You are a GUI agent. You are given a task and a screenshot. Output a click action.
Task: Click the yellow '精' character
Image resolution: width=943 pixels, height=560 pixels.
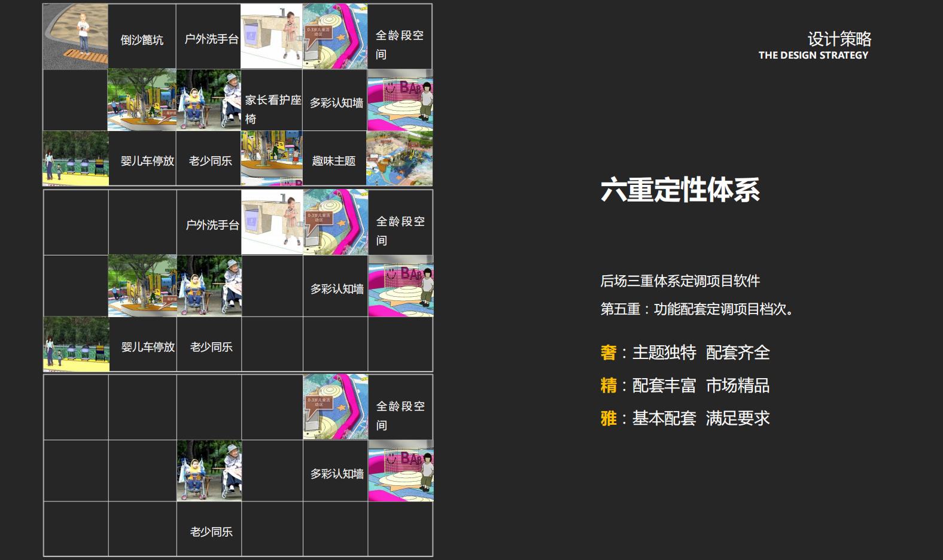pos(609,385)
